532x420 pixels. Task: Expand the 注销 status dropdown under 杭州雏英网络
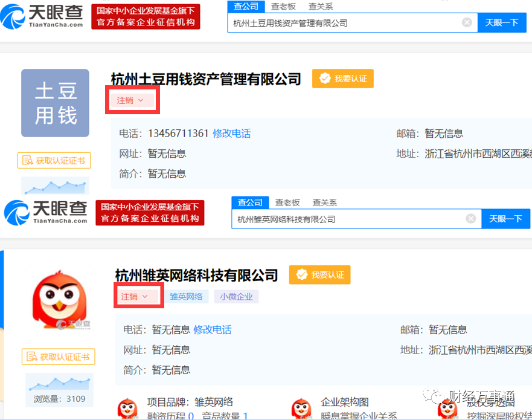[136, 296]
